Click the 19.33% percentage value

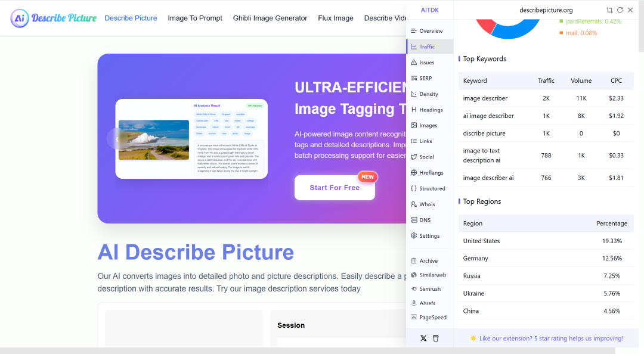[x=612, y=241]
